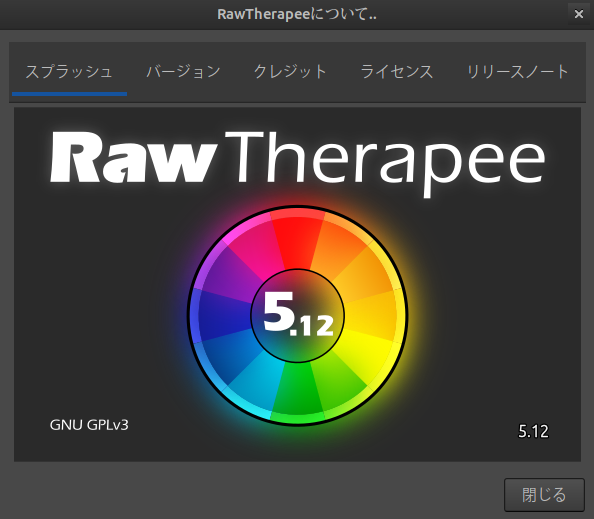Viewport: 594px width, 519px height.
Task: Switch to the バージョン tab
Action: [184, 71]
